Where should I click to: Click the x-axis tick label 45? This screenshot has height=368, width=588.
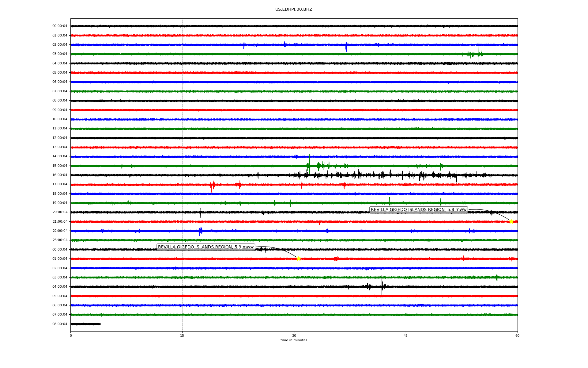click(406, 335)
